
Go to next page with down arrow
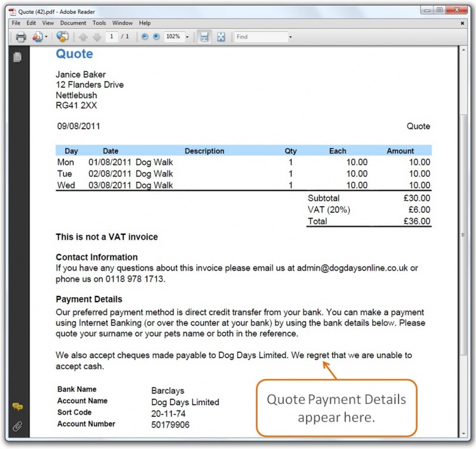[96, 37]
